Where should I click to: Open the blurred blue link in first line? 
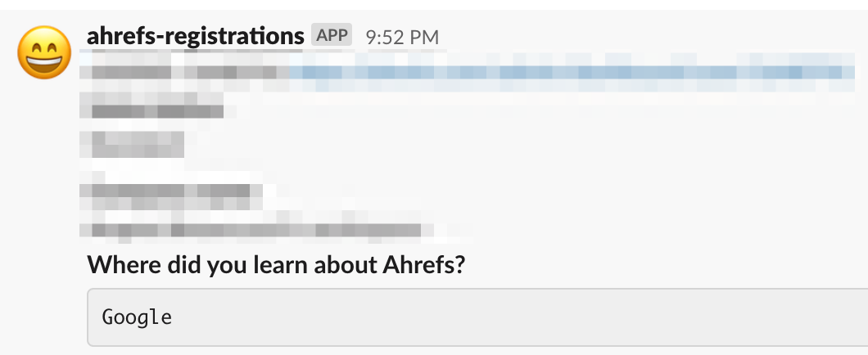tap(565, 73)
